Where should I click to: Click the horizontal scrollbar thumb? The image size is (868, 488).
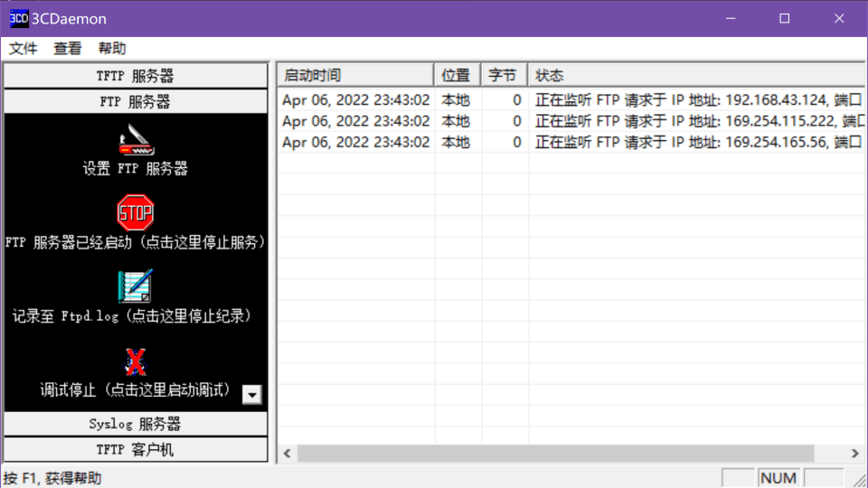[556, 453]
